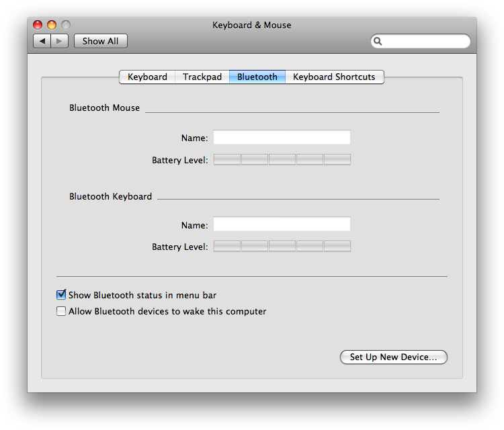Close the Keyboard & Mouse window
The height and width of the screenshot is (430, 504).
38,25
